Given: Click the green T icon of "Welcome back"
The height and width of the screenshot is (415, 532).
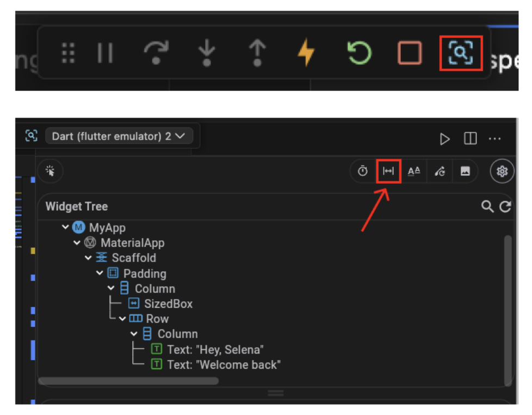Looking at the screenshot, I should [157, 364].
